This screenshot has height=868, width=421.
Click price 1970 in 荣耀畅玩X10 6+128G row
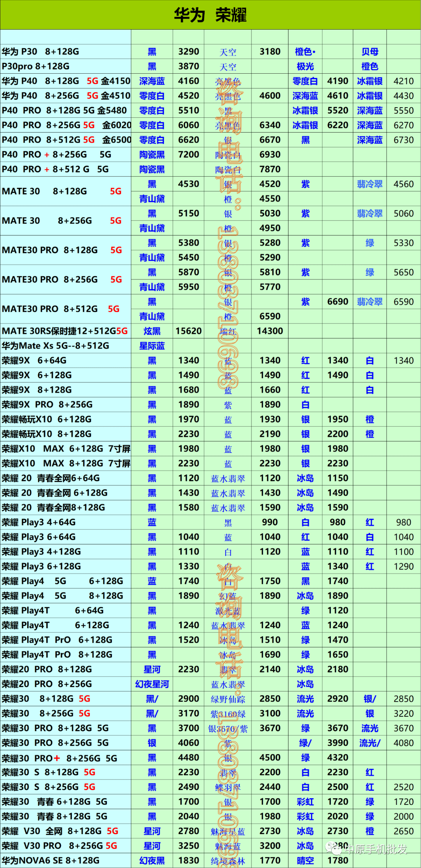(x=189, y=419)
